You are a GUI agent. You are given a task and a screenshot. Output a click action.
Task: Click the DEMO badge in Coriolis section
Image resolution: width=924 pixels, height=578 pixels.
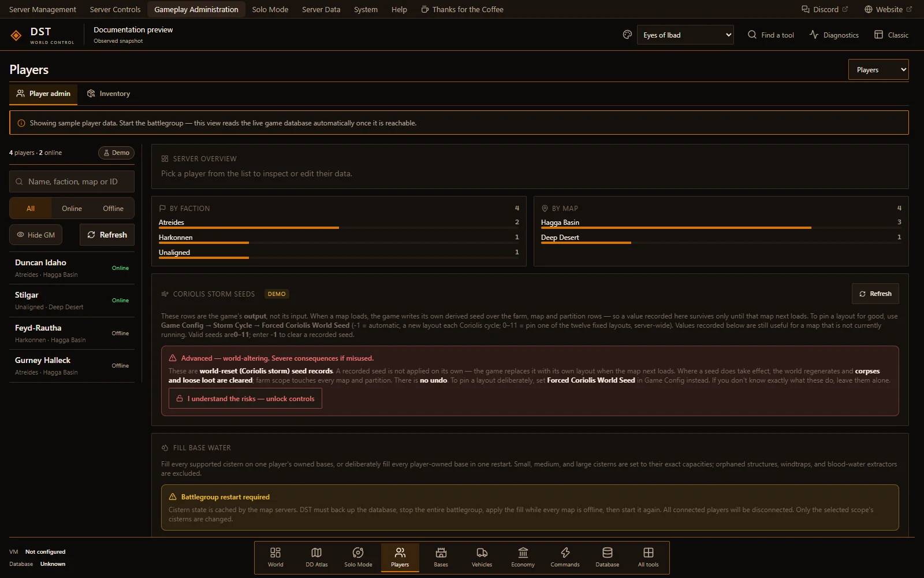tap(277, 294)
